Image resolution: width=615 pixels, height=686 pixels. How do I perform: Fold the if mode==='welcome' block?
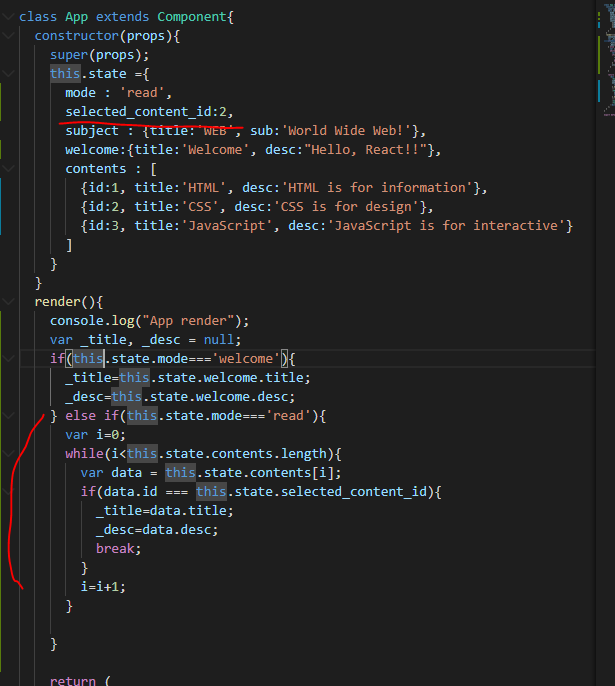click(x=8, y=358)
